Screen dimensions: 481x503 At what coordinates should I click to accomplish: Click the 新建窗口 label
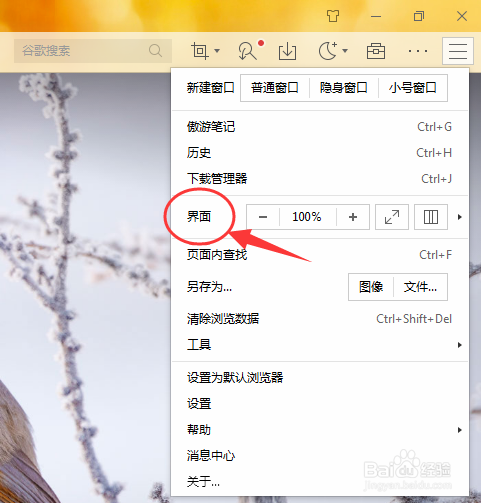point(211,88)
